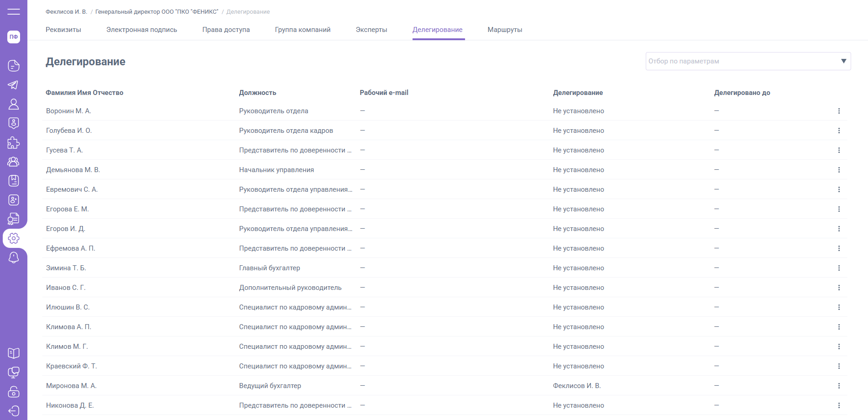Click the Феклисов И. В. breadcrumb link
The image size is (868, 420).
[66, 12]
